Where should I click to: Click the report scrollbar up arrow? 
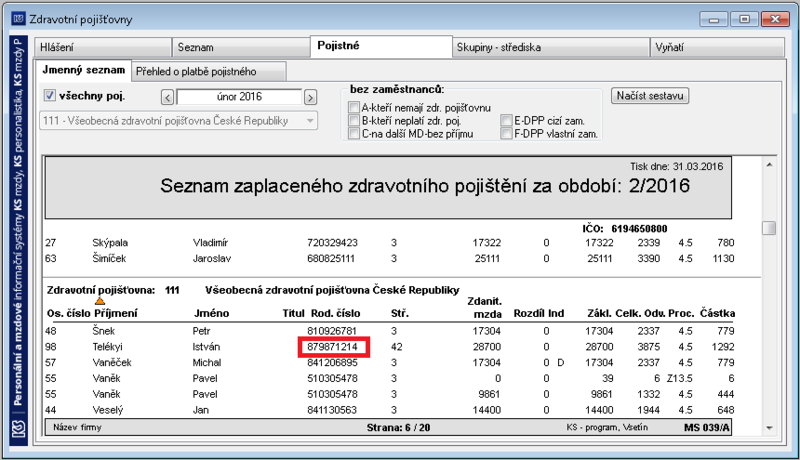pyautogui.click(x=769, y=165)
